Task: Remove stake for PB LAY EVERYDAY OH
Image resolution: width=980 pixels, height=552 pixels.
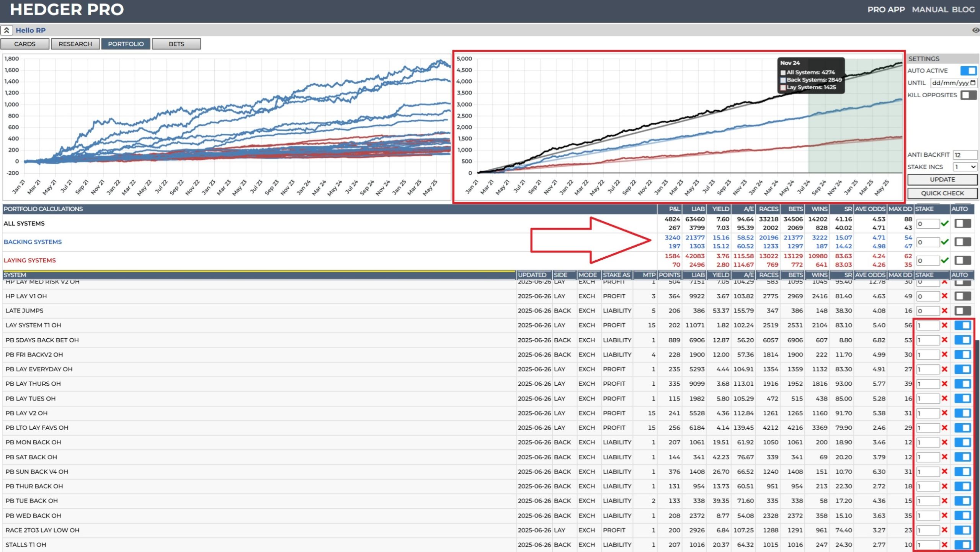Action: 944,369
